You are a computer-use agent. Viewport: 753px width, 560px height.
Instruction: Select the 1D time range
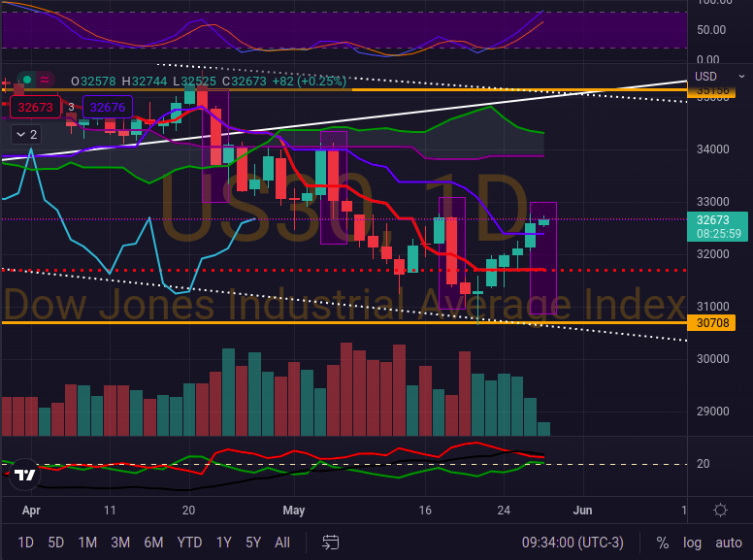point(26,543)
